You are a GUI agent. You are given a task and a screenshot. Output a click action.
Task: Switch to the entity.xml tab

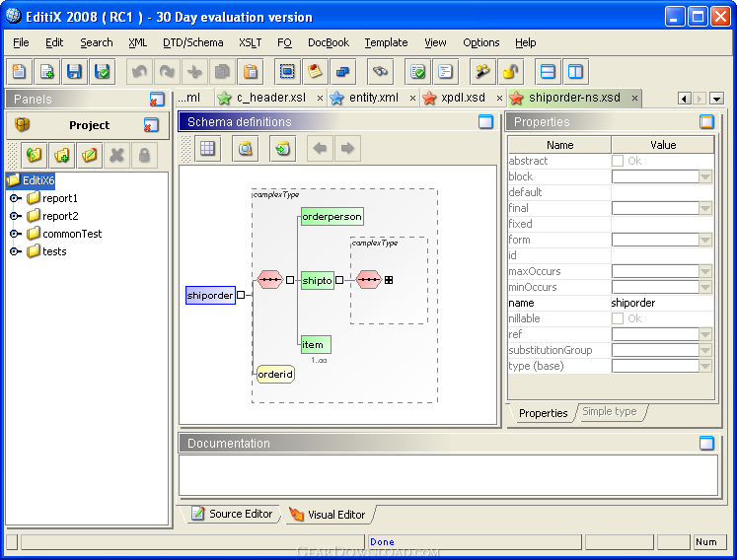pos(372,98)
